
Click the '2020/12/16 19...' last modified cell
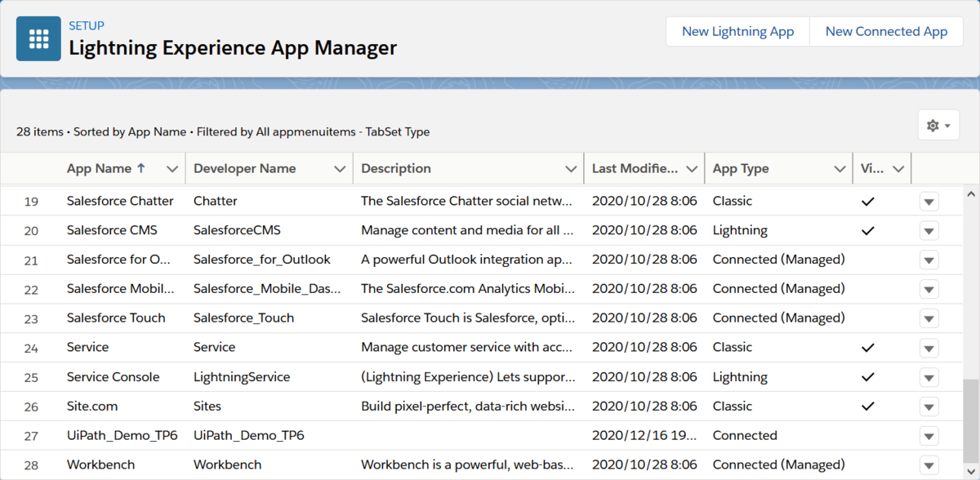(644, 435)
